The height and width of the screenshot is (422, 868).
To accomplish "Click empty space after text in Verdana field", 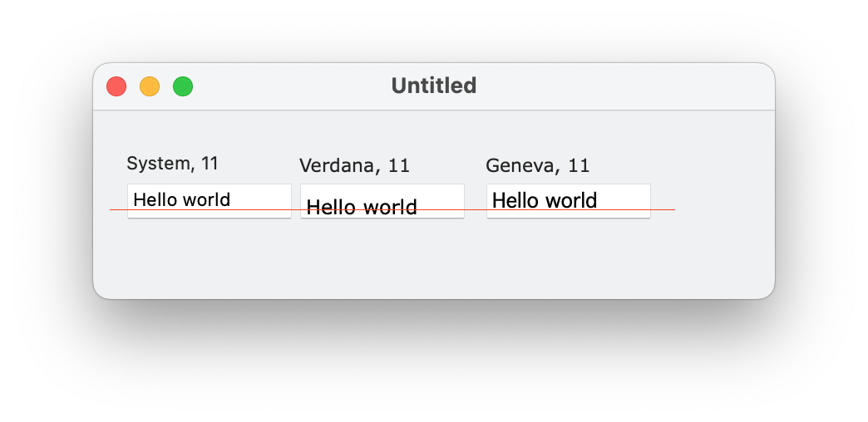I will pos(440,201).
